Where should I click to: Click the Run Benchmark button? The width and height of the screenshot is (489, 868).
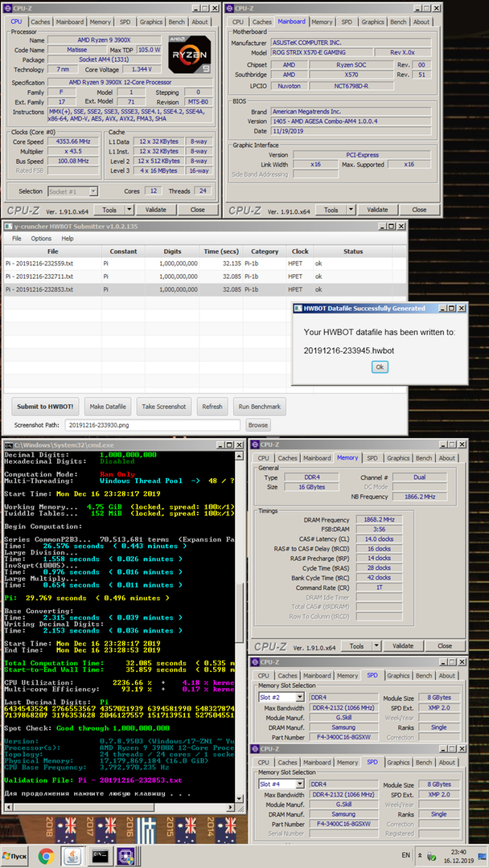260,407
